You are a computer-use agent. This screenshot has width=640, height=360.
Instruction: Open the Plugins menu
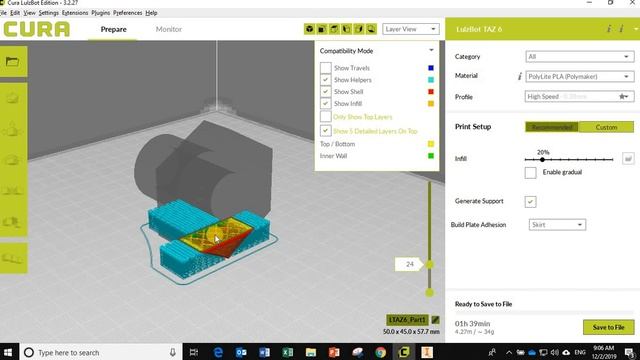coord(100,13)
